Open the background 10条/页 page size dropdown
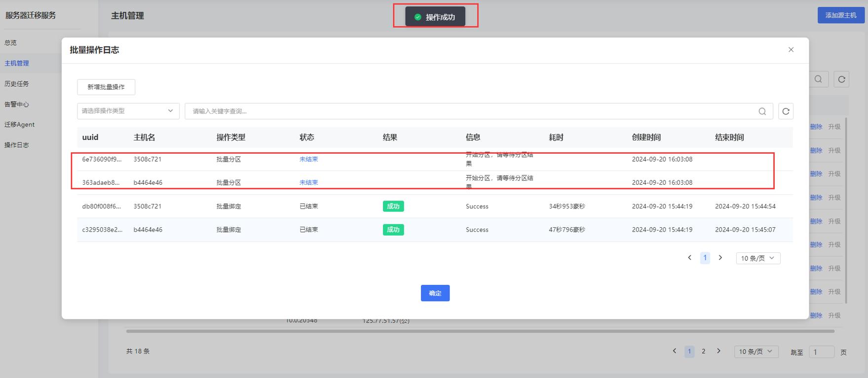The width and height of the screenshot is (868, 378). point(756,351)
